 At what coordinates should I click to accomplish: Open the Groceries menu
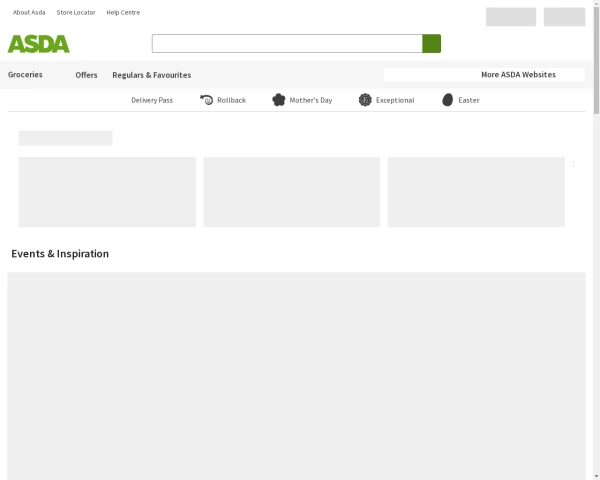[25, 75]
